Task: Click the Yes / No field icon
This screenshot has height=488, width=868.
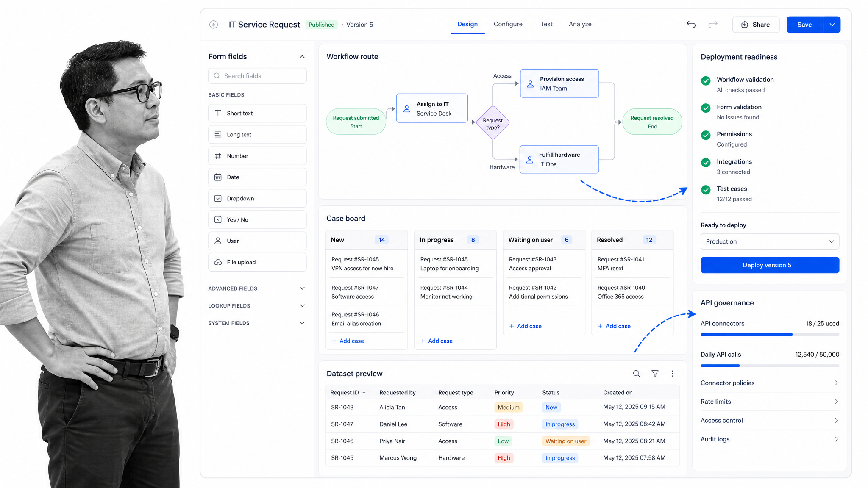Action: coord(218,219)
